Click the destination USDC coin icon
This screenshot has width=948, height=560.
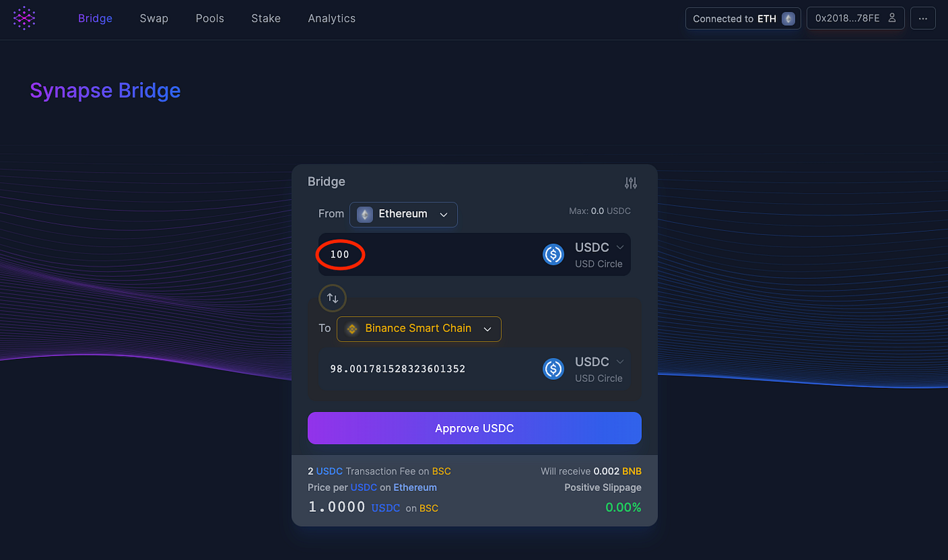pyautogui.click(x=553, y=368)
